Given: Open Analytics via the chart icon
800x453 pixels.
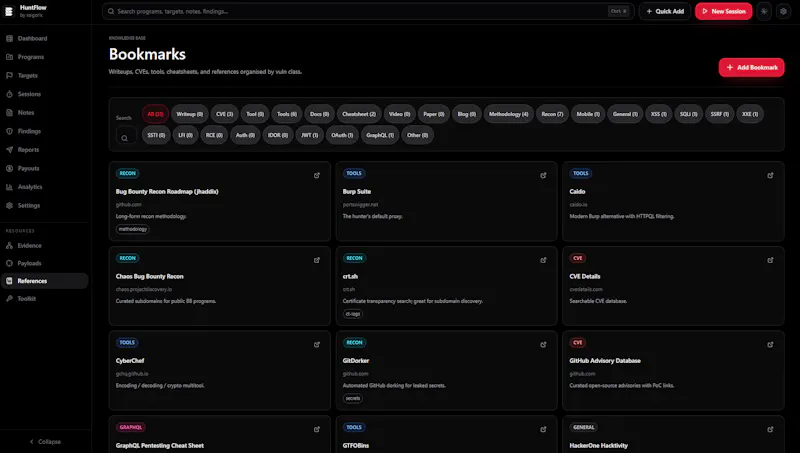Looking at the screenshot, I should point(9,187).
